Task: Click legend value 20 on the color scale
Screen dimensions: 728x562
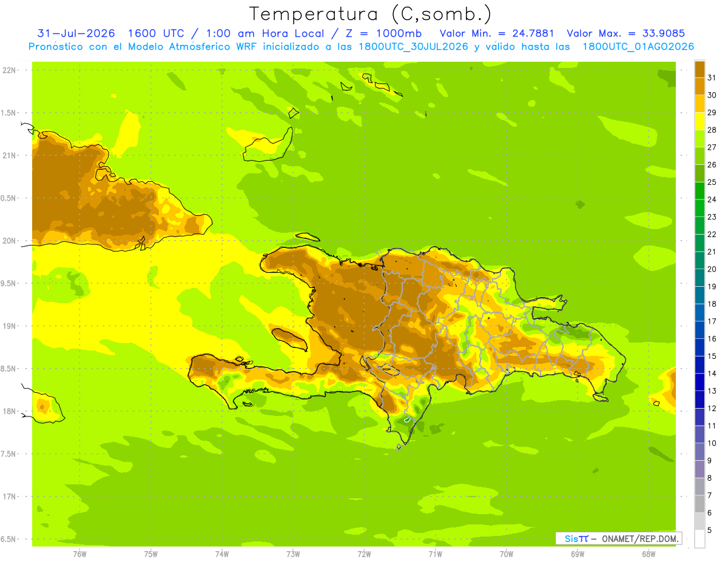Action: coord(712,269)
